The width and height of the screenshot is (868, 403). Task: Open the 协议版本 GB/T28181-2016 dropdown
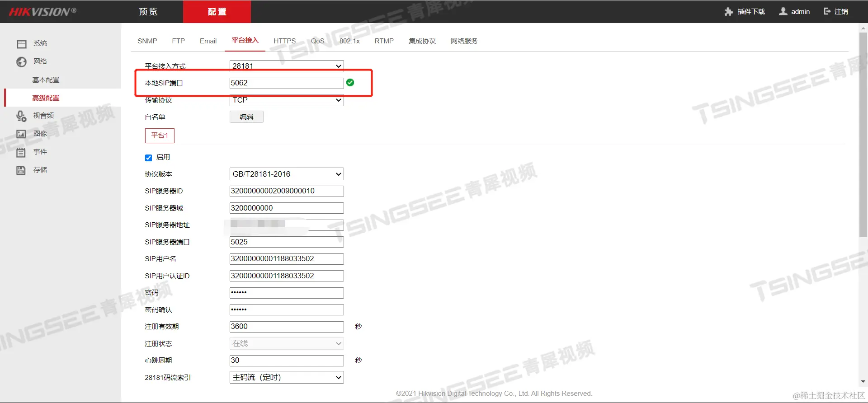[287, 174]
